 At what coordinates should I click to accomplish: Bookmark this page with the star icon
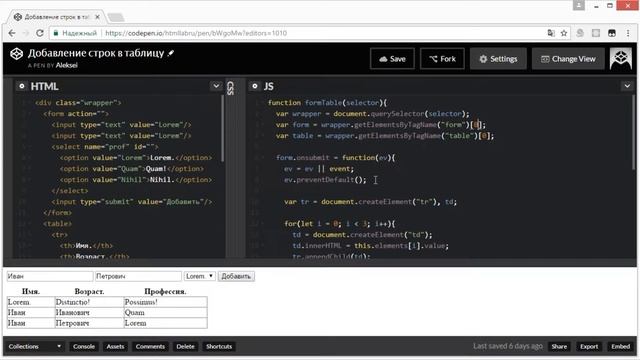coord(564,33)
